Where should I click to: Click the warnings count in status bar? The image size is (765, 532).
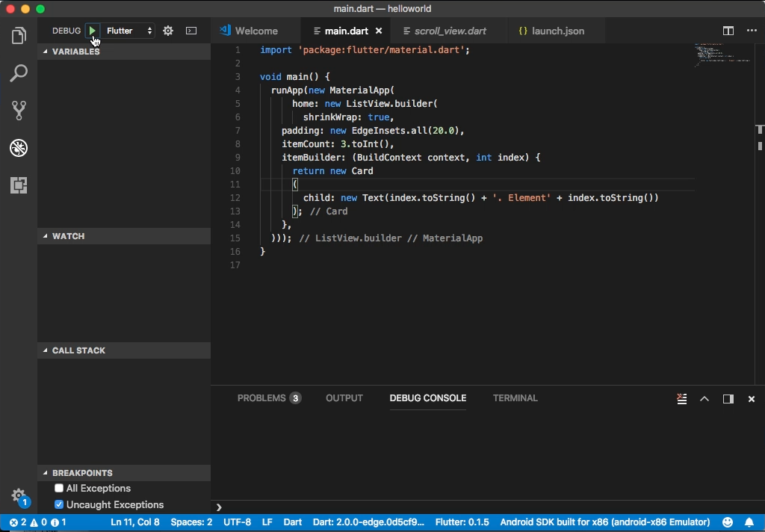click(39, 522)
